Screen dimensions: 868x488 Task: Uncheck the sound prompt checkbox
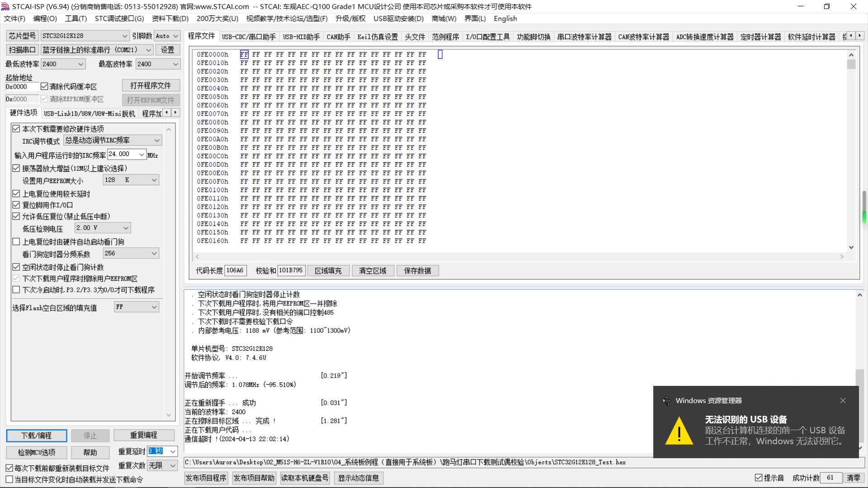pyautogui.click(x=759, y=478)
